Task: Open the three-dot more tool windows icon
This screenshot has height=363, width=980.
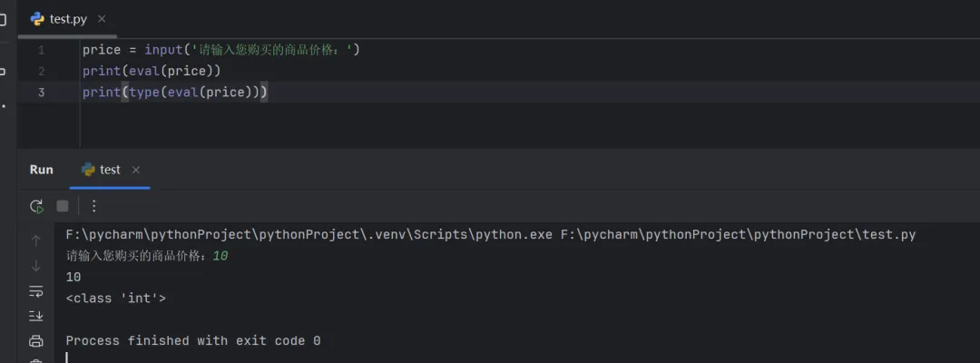Action: (x=4, y=106)
